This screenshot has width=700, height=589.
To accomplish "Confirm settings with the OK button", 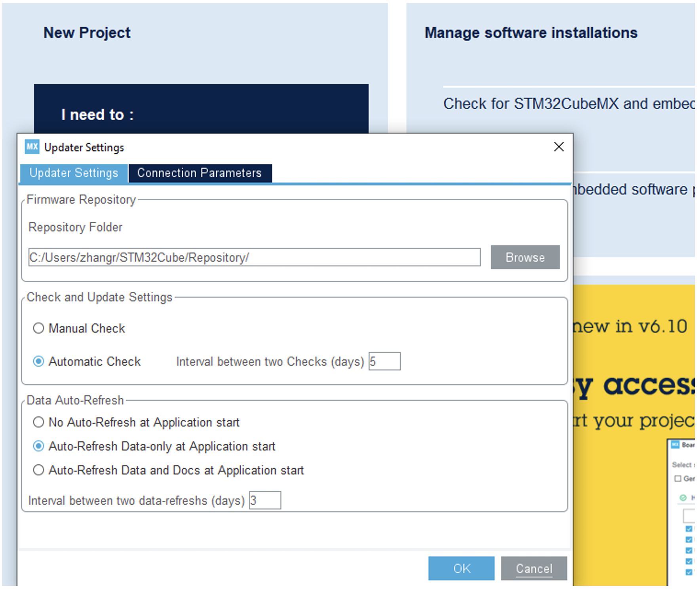I will [461, 568].
